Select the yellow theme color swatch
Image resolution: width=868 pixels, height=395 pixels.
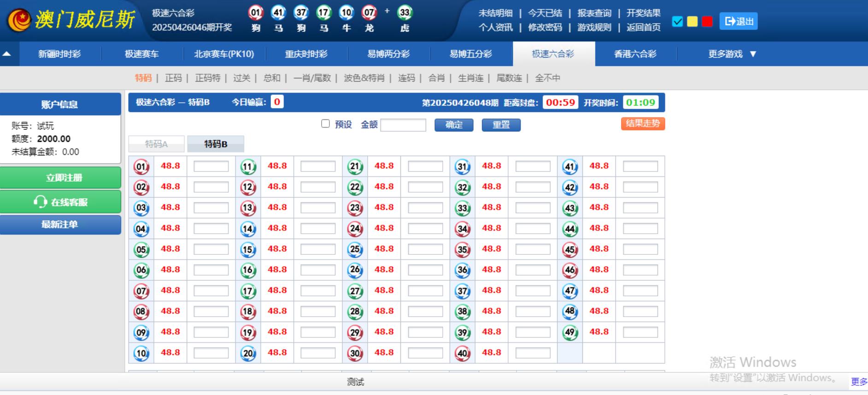[x=692, y=22]
